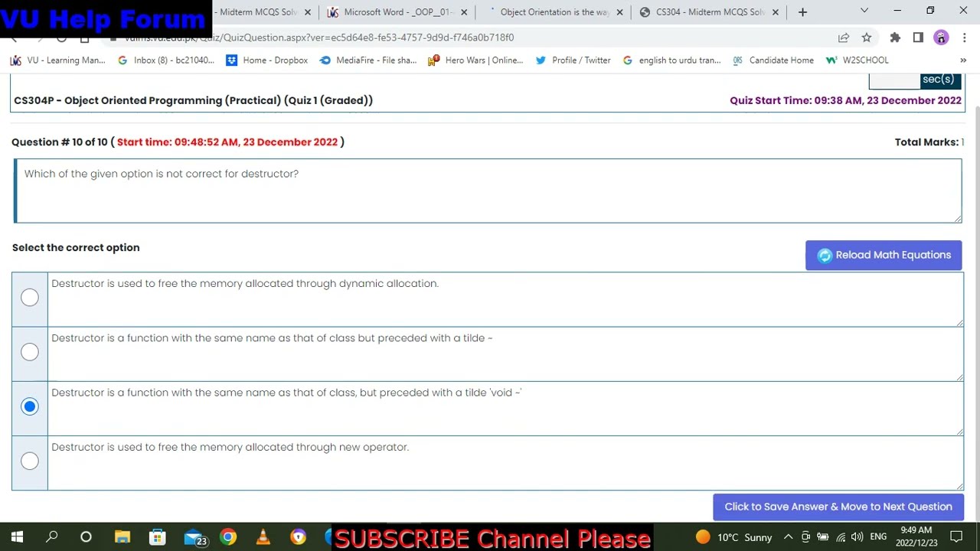The height and width of the screenshot is (551, 980).
Task: Open 'W2SCHOOL' bookmark
Action: point(857,60)
